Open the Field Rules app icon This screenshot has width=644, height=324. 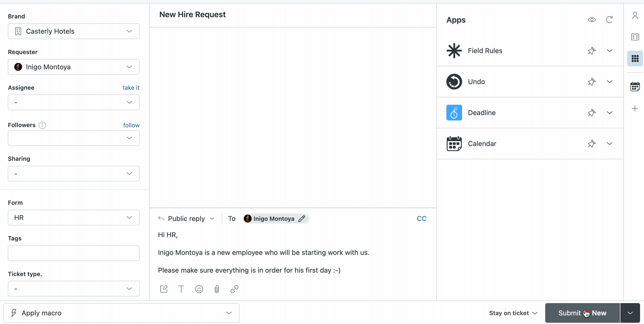(x=454, y=51)
